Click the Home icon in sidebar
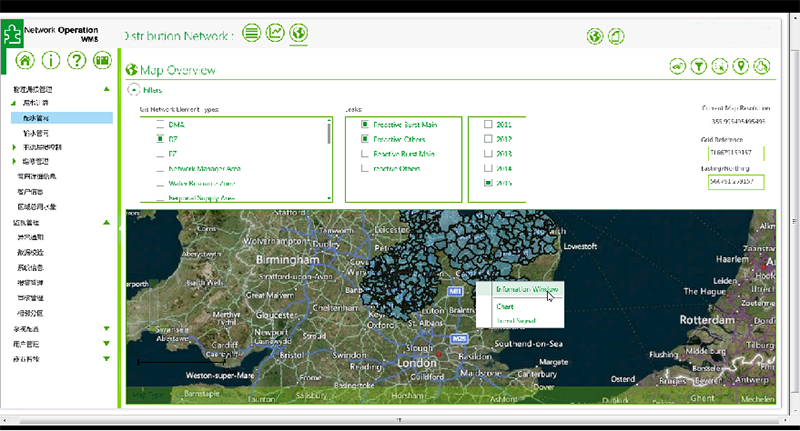800x431 pixels. (x=26, y=60)
